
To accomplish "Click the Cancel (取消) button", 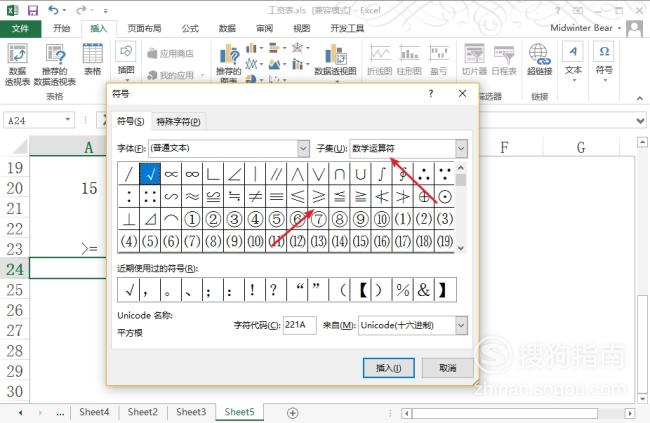I will 448,368.
